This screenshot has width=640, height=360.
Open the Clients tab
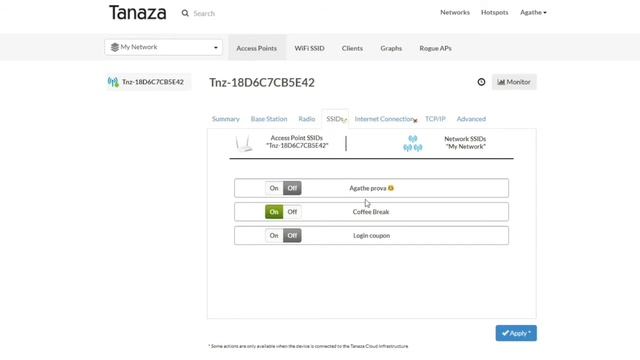coord(352,48)
